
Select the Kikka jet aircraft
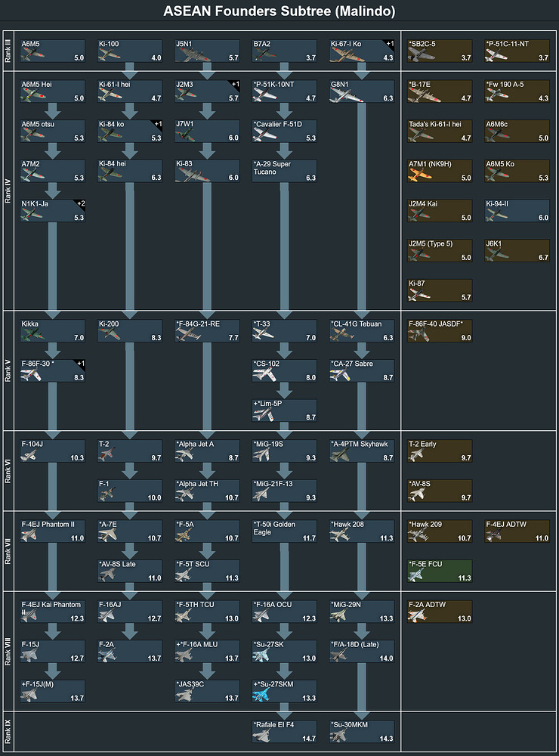[53, 330]
